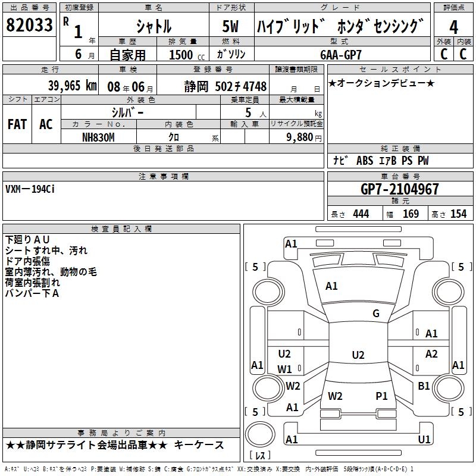Select the chassis number GP7-2104967

(400, 189)
